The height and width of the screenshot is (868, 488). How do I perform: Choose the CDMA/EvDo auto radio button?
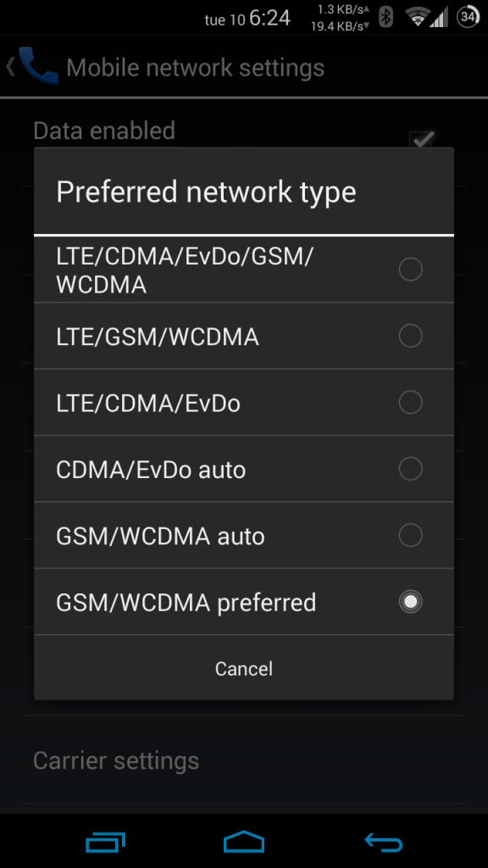(x=411, y=469)
